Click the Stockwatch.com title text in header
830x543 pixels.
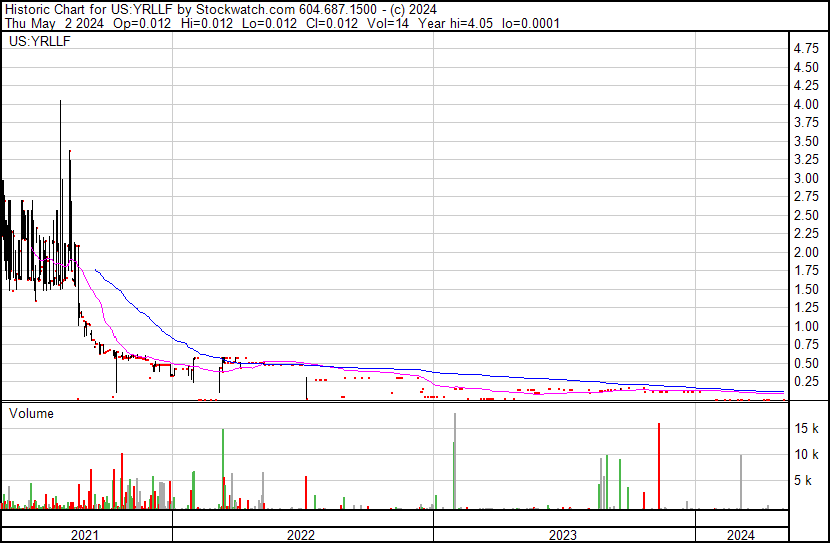click(x=246, y=10)
